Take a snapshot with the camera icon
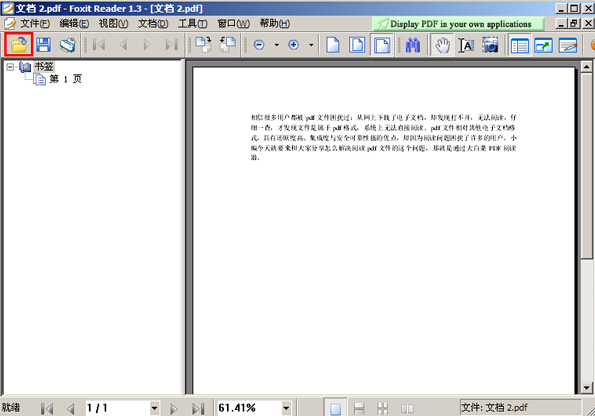The width and height of the screenshot is (595, 416). point(490,45)
